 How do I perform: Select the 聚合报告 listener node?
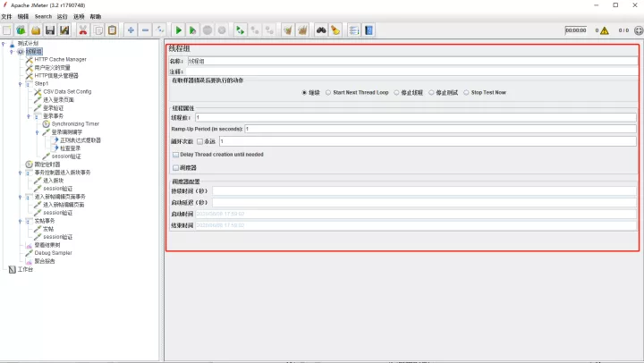tap(45, 261)
